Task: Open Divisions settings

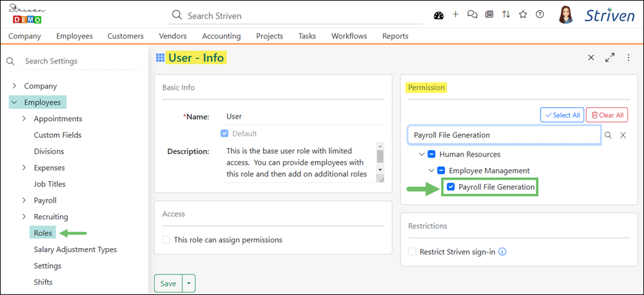Action: point(49,151)
